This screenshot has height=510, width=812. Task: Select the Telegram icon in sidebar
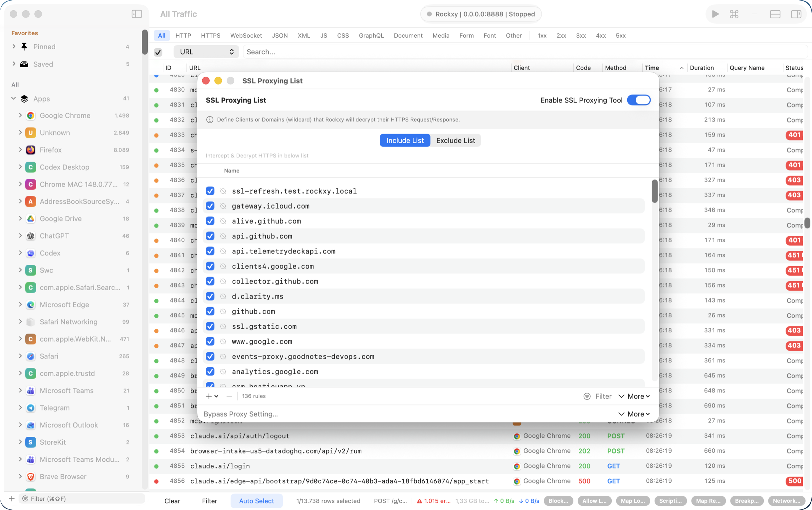point(30,408)
